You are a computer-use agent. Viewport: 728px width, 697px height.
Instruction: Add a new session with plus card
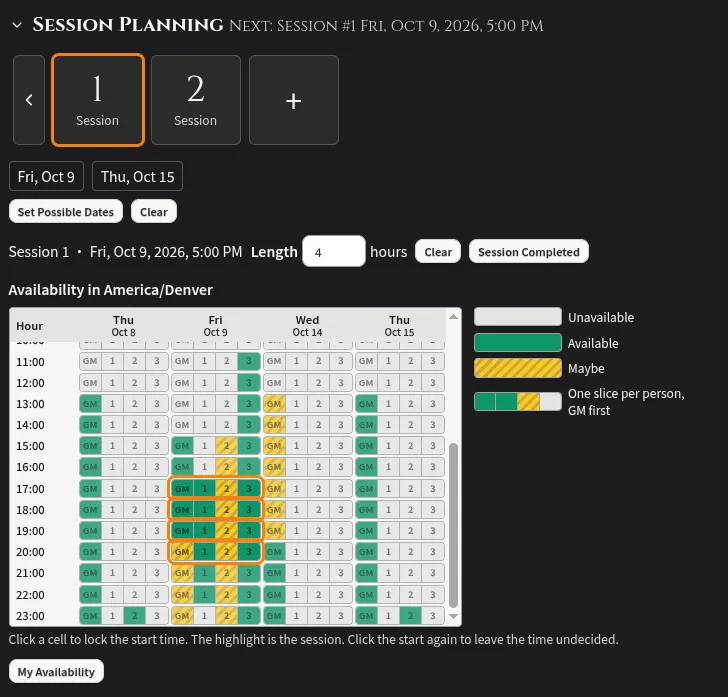click(294, 100)
